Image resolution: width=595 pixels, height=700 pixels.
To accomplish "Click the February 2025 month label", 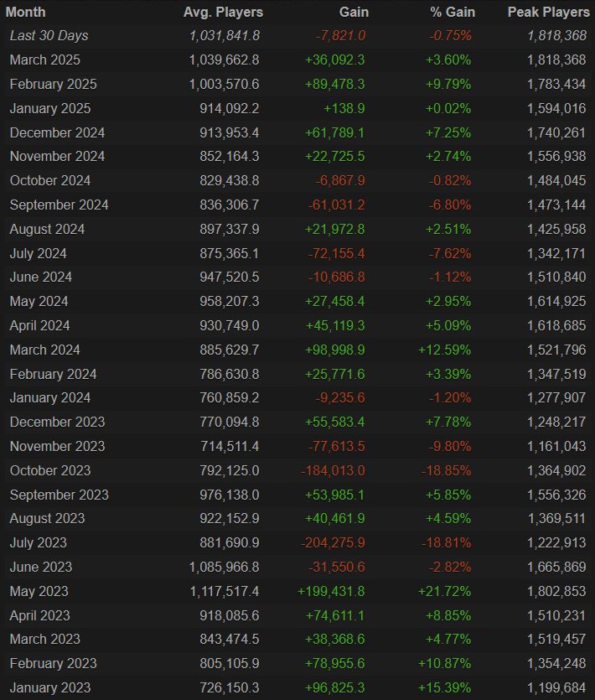I will (x=53, y=85).
